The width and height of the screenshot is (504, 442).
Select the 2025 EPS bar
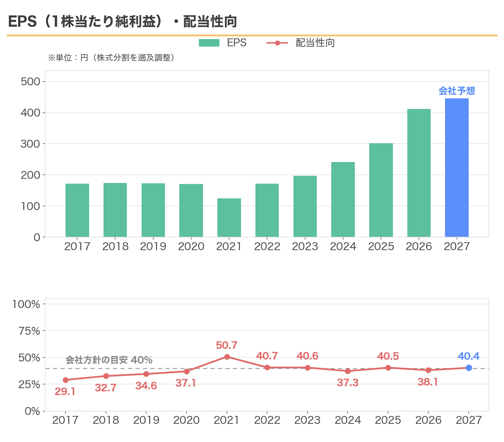[381, 190]
